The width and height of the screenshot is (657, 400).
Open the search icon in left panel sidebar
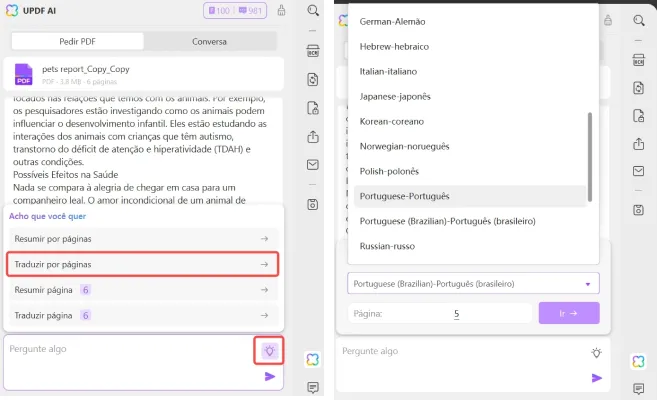tap(313, 10)
